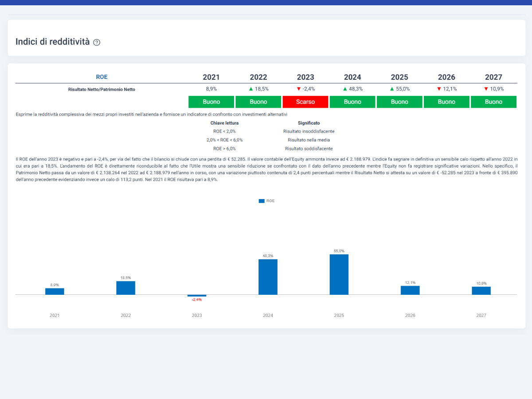532x399 pixels.
Task: Click the -2,4% table value for 2023
Action: tap(309, 89)
